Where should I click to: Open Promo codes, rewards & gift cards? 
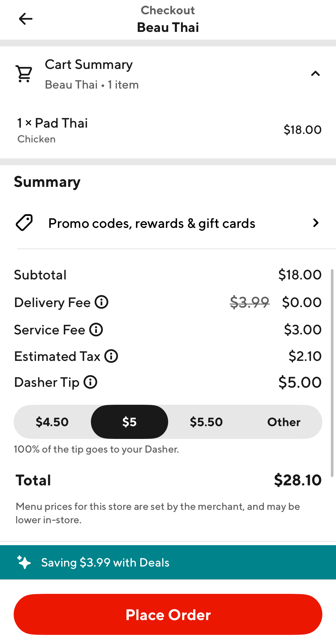point(152,223)
